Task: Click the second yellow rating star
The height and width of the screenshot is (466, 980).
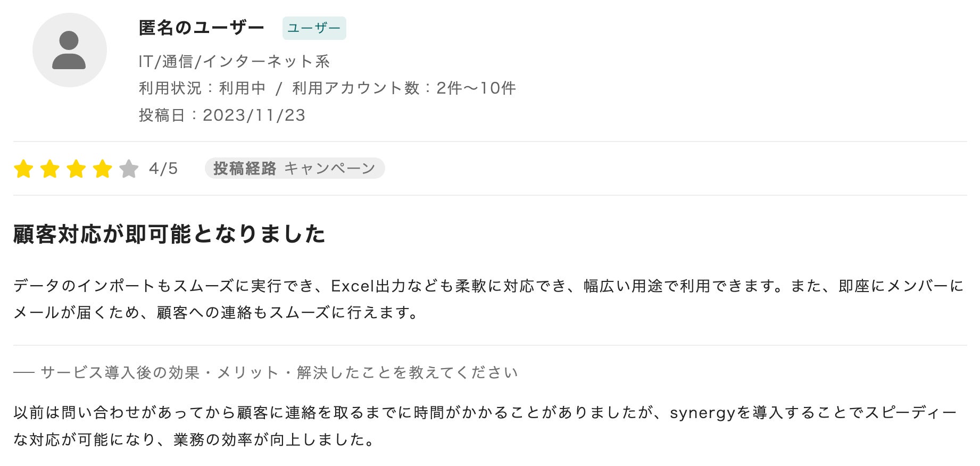Action: [50, 169]
